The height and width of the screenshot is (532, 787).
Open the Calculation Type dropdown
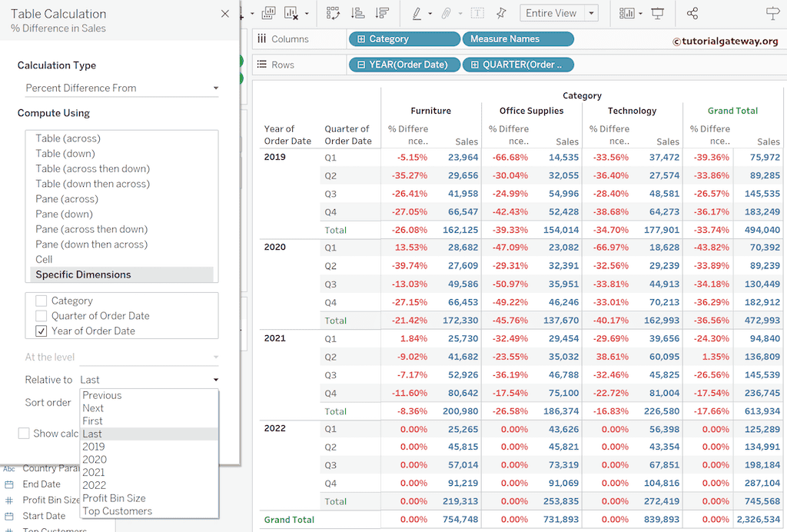pos(121,88)
